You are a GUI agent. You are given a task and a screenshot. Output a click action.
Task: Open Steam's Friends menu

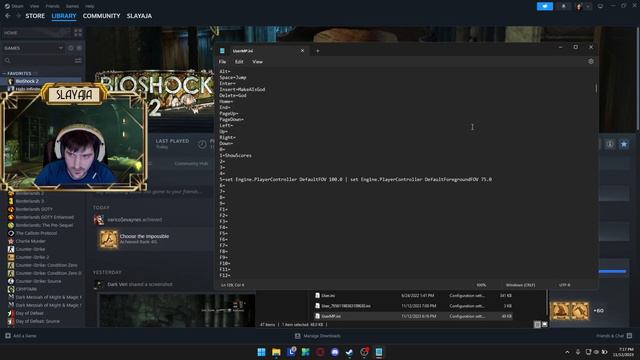click(x=52, y=6)
